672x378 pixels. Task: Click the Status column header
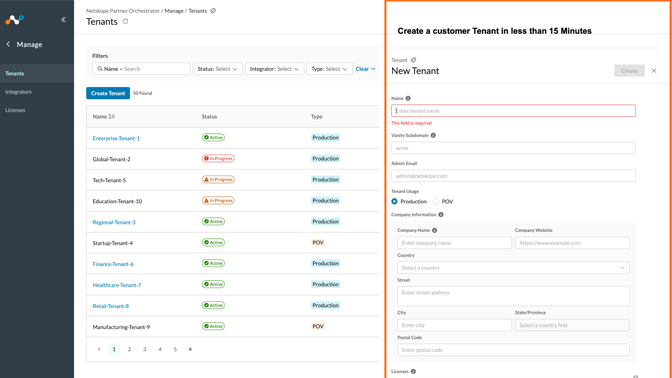tap(210, 117)
